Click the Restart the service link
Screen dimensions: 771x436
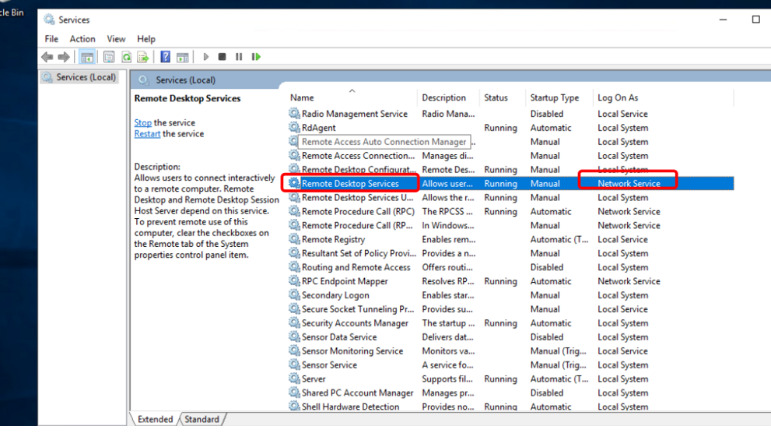click(147, 133)
